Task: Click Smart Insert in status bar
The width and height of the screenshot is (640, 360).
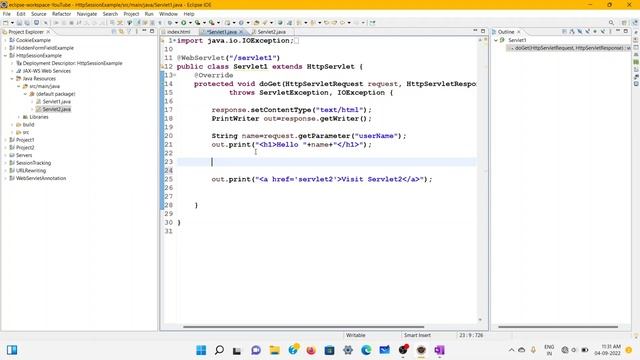Action: (x=417, y=335)
